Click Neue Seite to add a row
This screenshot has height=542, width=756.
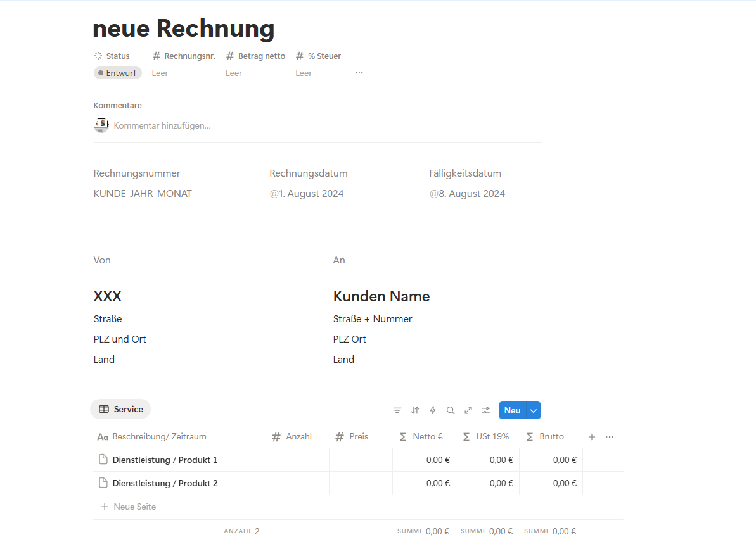click(x=134, y=507)
